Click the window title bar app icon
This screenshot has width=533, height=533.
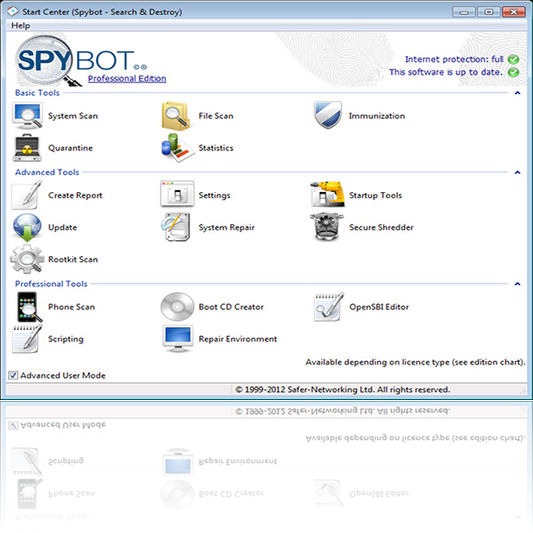pos(13,12)
